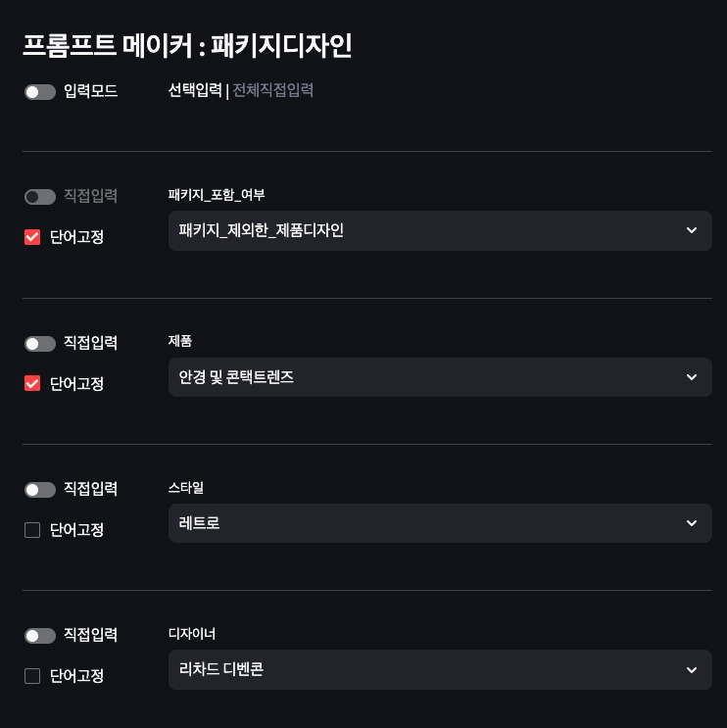Toggle 직접입력 switch for 패키지_포함_여부
The image size is (727, 728).
40,197
